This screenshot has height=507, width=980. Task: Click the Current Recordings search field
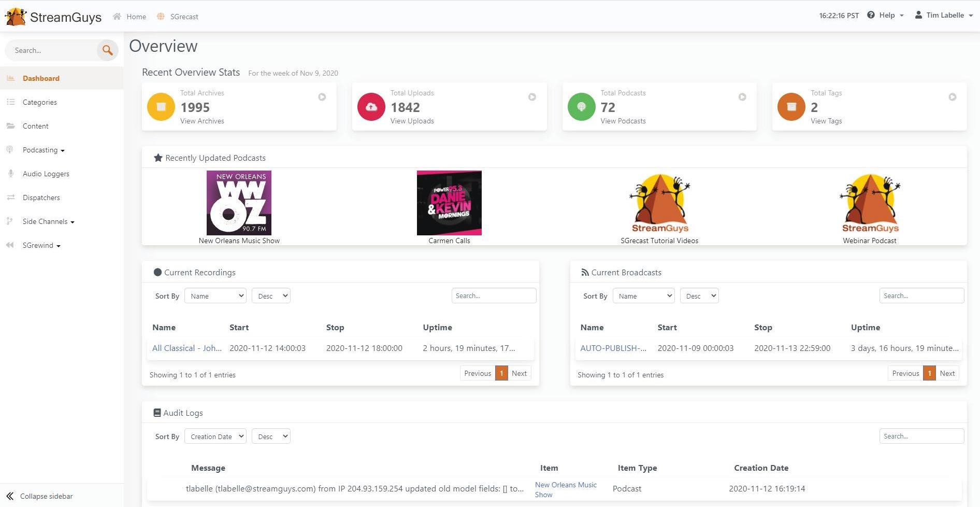tap(494, 295)
